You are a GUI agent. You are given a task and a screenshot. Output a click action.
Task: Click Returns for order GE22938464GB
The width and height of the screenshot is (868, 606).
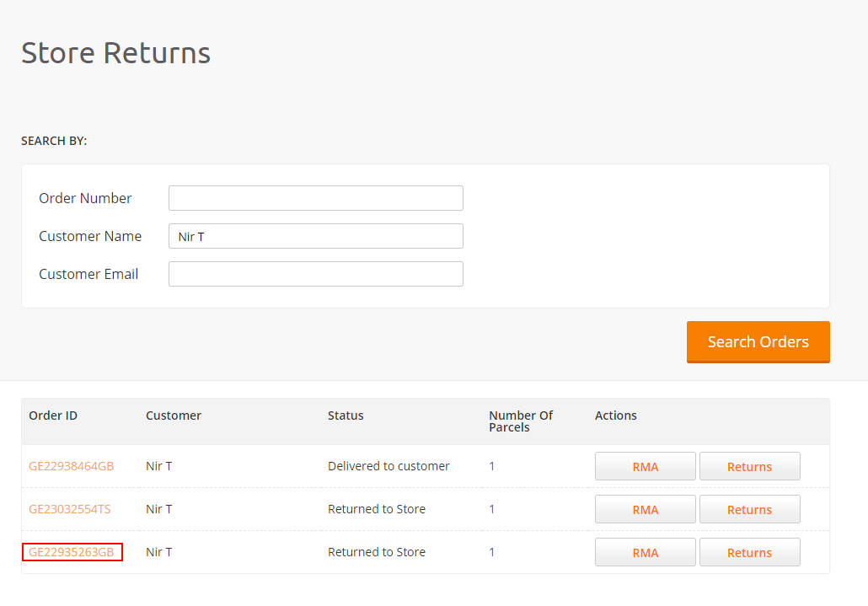(x=749, y=467)
